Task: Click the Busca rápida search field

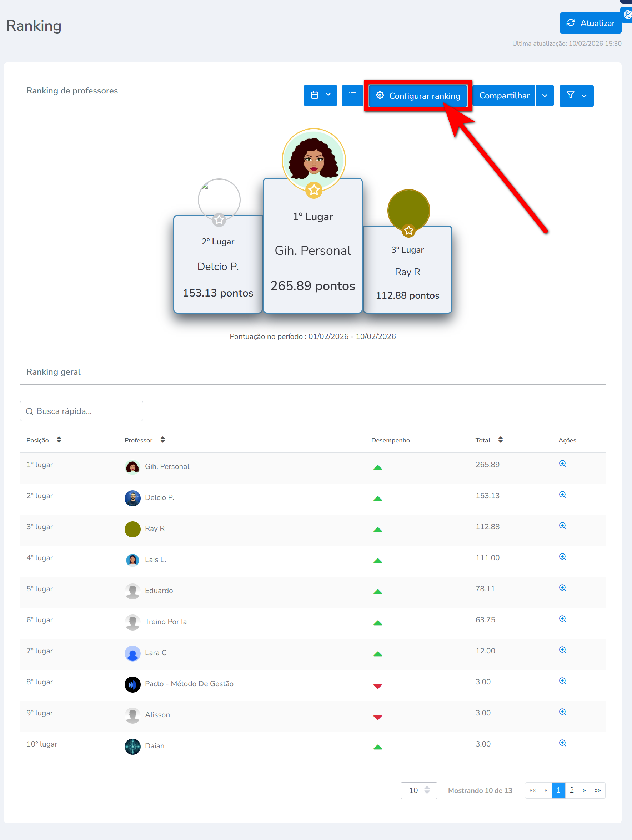Action: tap(82, 411)
